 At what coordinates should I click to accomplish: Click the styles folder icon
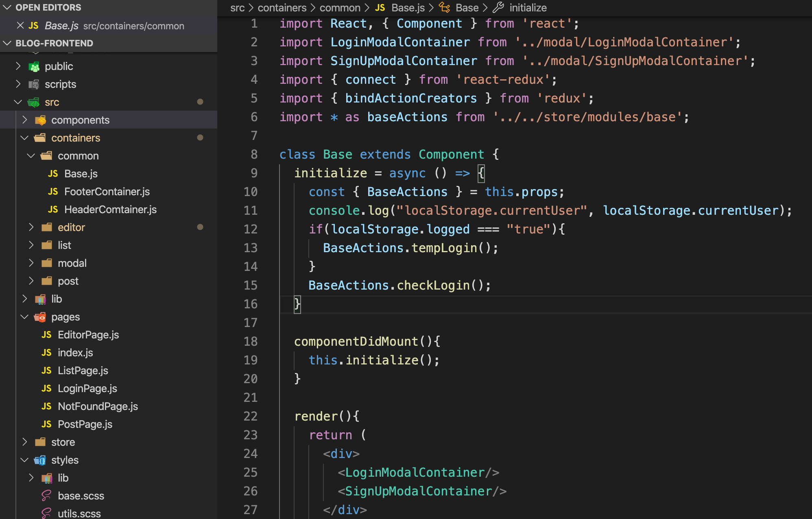click(40, 460)
